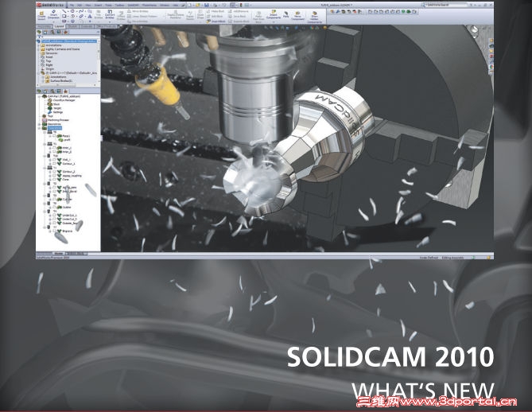Select the Surface Bodies tree item
The image size is (532, 412).
[59, 81]
